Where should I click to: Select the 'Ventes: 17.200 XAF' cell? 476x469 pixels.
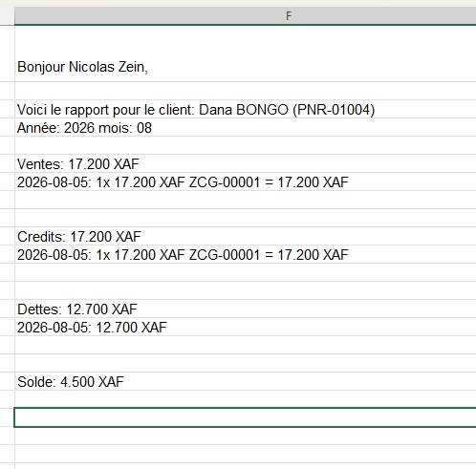tap(246, 163)
